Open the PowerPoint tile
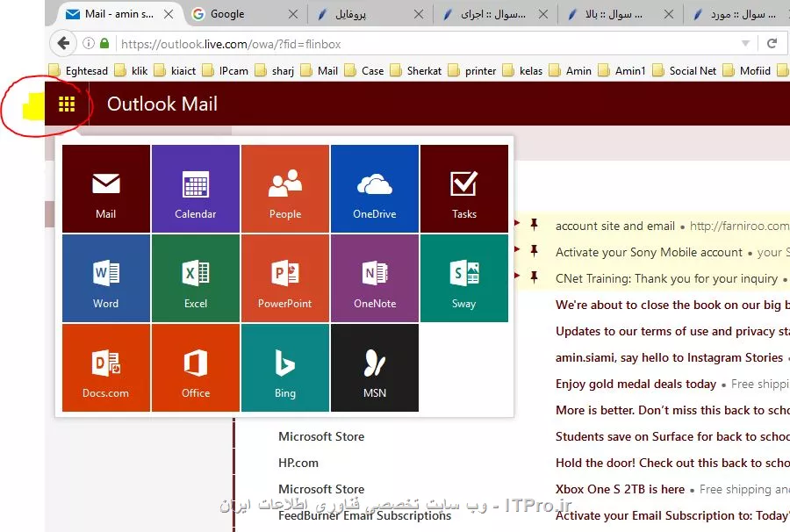Image resolution: width=790 pixels, height=532 pixels. pos(285,278)
